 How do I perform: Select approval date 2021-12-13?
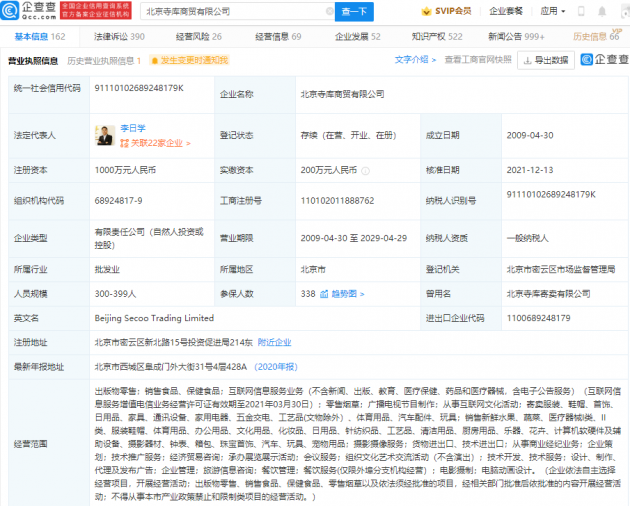pos(530,170)
